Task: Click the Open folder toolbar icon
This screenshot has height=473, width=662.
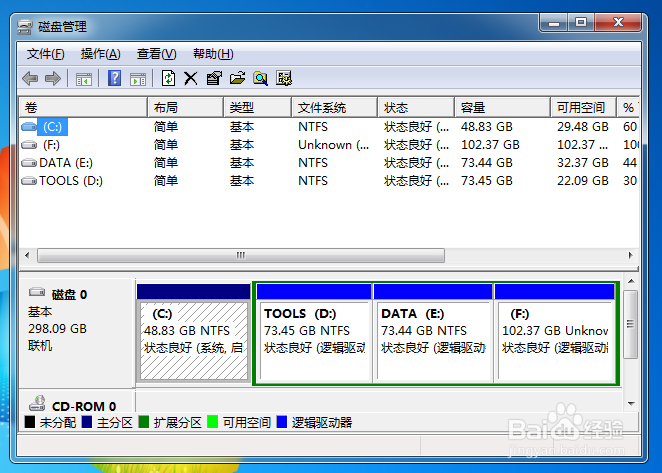Action: coord(237,79)
